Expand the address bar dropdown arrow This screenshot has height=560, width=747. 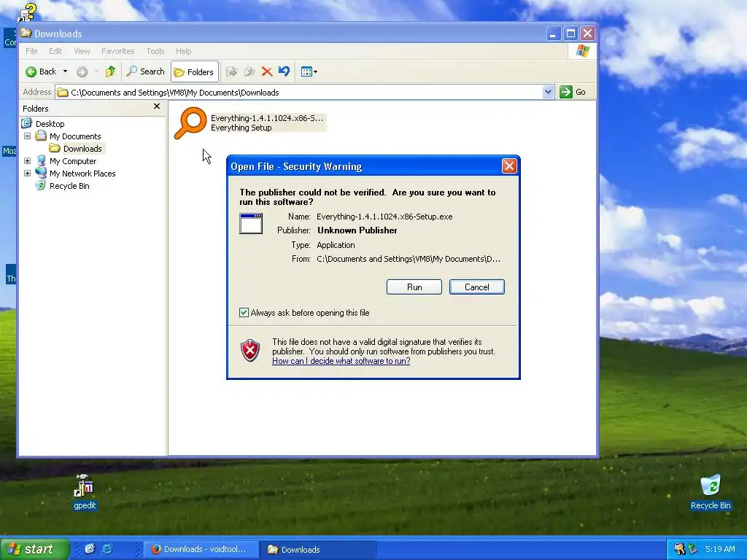(548, 92)
